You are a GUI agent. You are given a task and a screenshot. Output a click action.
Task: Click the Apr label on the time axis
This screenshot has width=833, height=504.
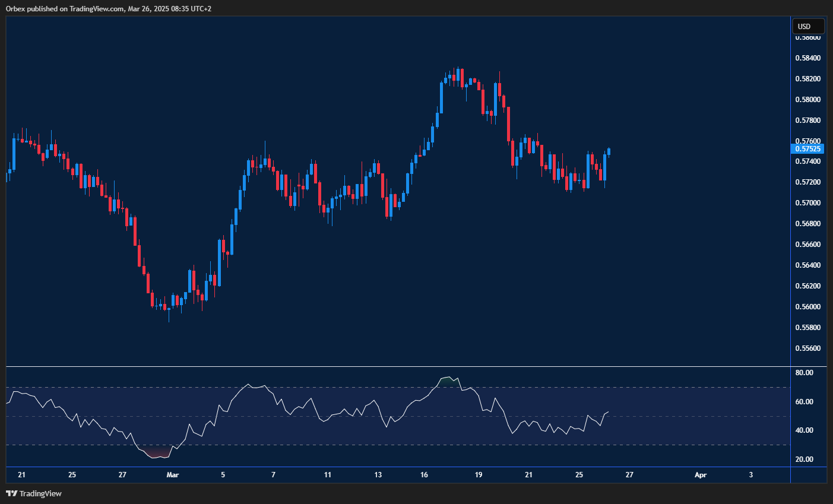(x=701, y=475)
